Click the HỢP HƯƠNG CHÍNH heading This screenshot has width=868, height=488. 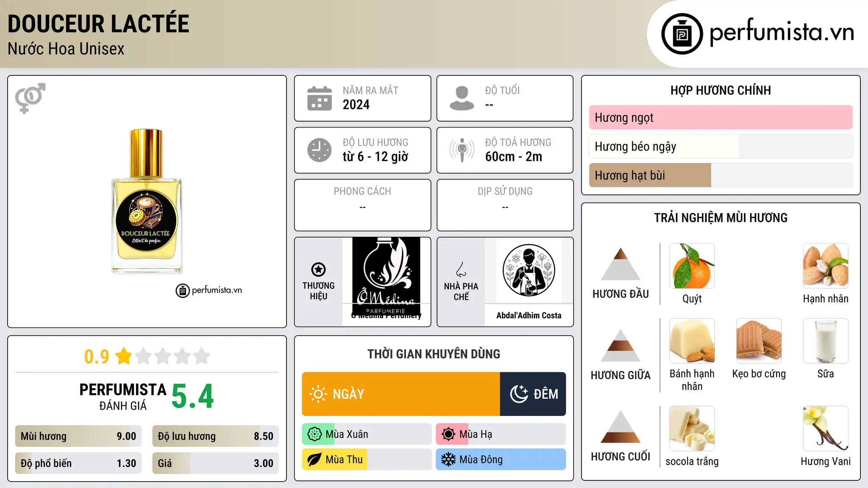721,90
